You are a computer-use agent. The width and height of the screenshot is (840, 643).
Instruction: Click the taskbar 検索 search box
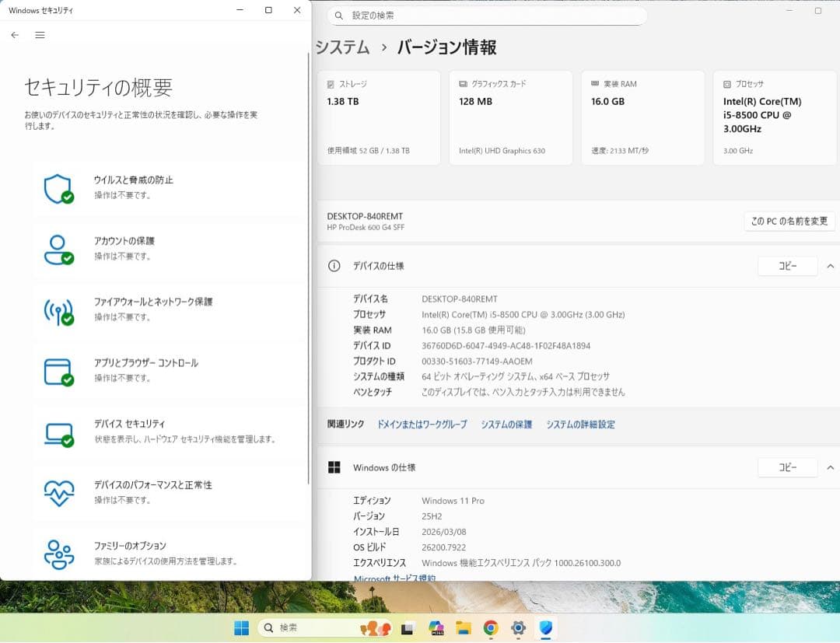coord(324,627)
